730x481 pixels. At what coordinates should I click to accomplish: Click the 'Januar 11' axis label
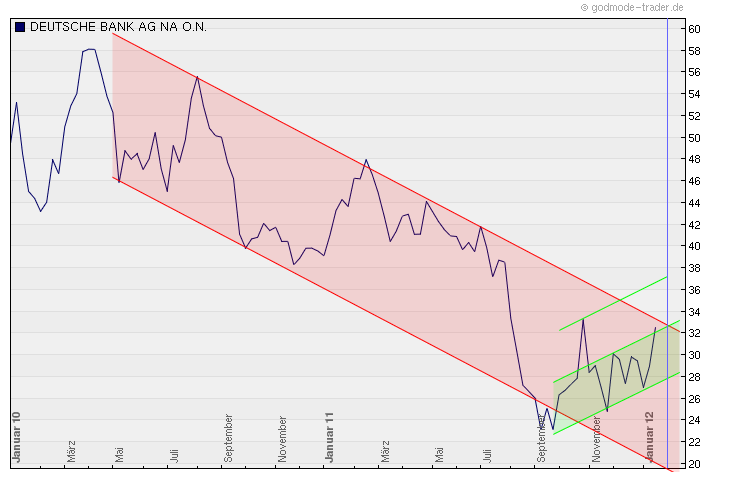(x=330, y=437)
